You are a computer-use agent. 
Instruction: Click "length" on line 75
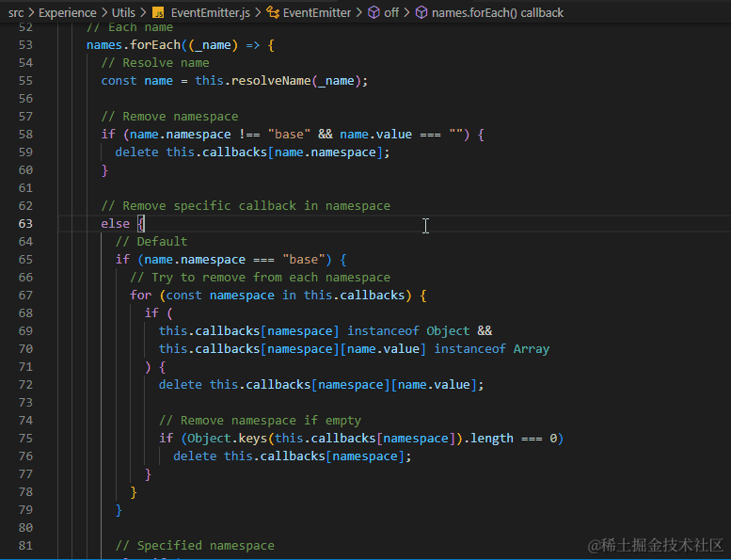491,439
